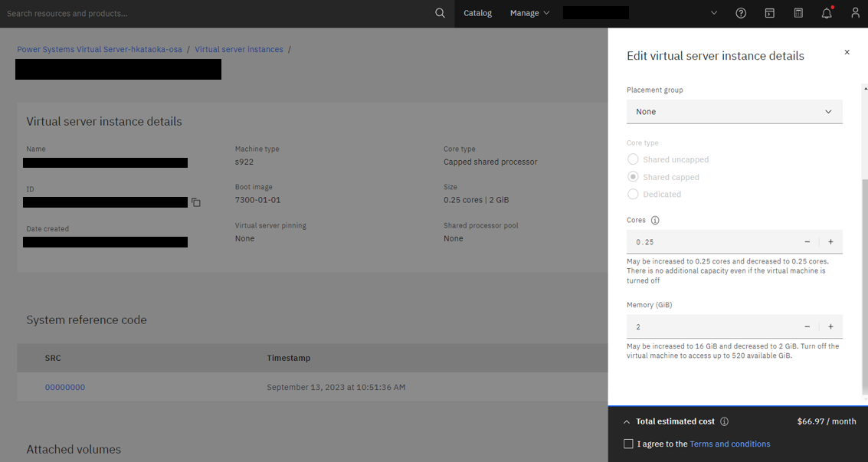Viewport: 868px width, 462px height.
Task: Click the SRC column header
Action: (53, 358)
